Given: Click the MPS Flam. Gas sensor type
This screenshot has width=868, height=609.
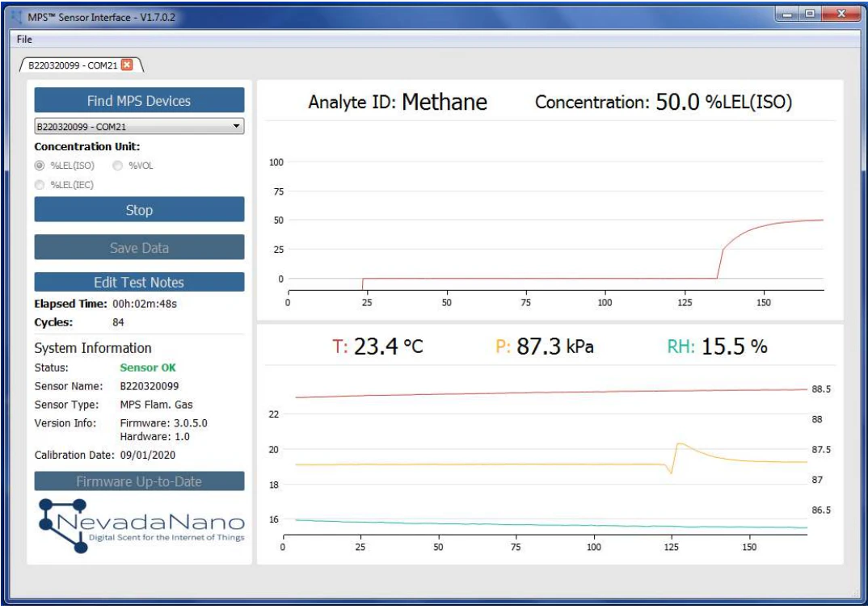Looking at the screenshot, I should coord(157,405).
